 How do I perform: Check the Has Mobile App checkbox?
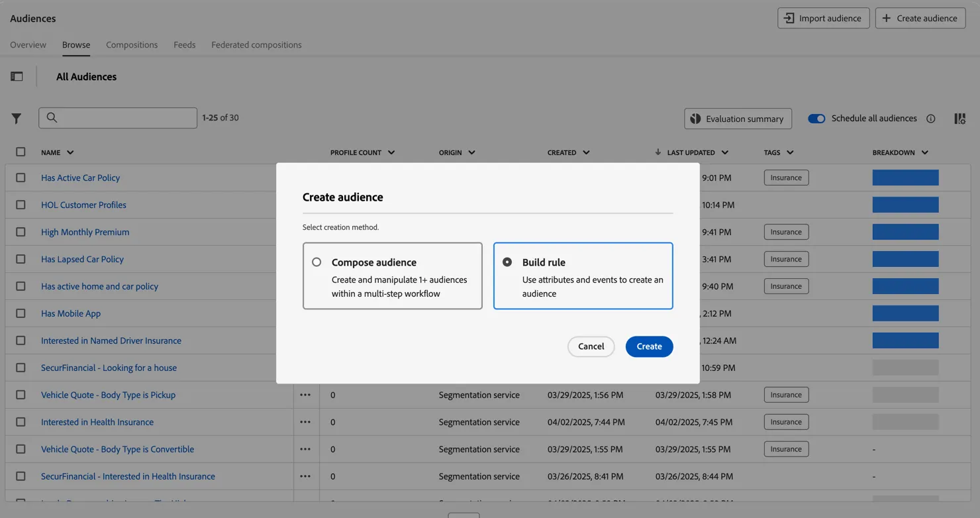pyautogui.click(x=21, y=313)
